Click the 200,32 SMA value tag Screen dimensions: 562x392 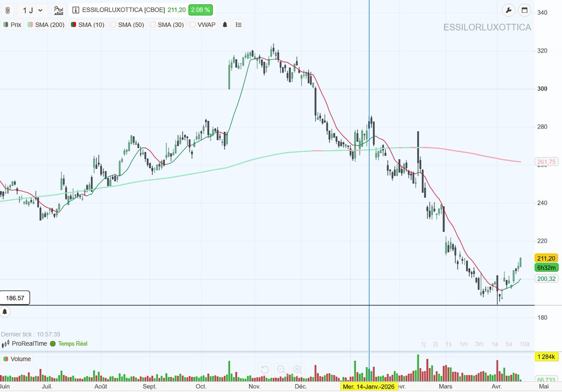pyautogui.click(x=547, y=279)
